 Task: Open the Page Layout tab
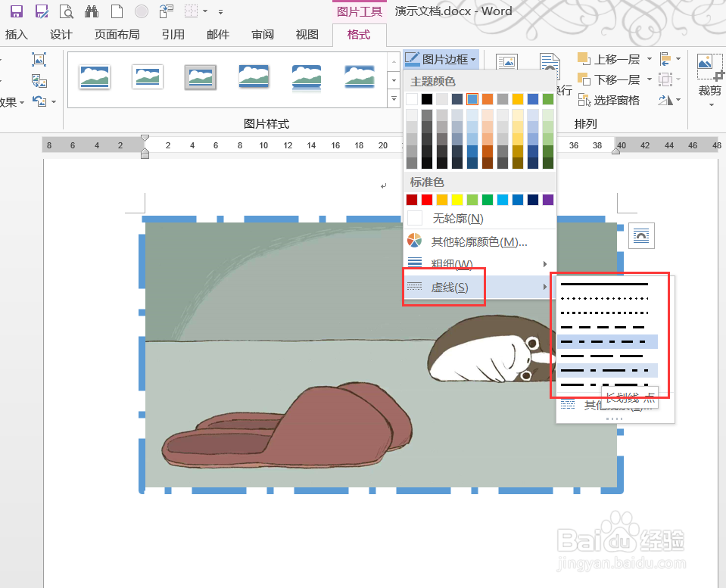[x=117, y=35]
